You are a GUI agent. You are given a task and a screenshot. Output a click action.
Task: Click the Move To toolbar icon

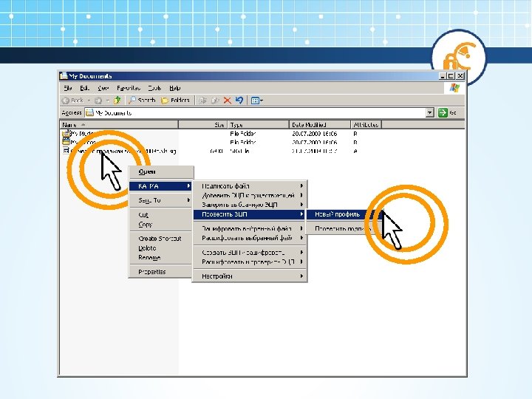tap(203, 100)
